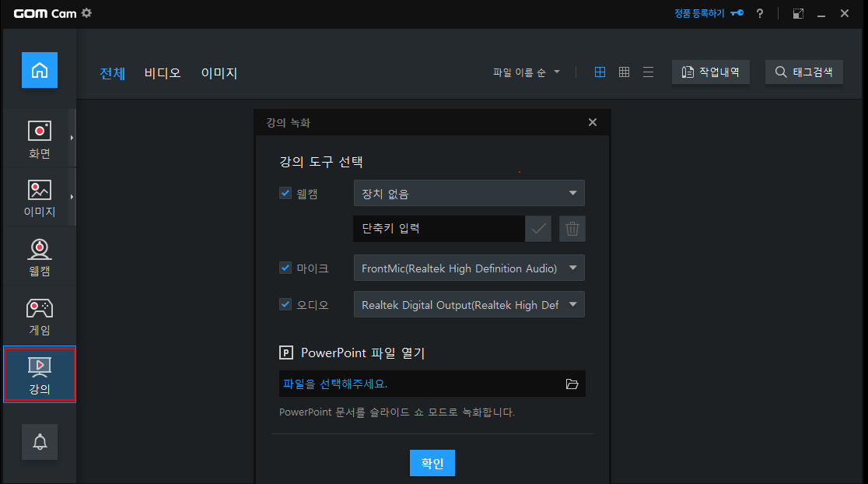Open webcam device dropdown 장치 없음
Image resolution: width=868 pixels, height=484 pixels.
point(469,193)
